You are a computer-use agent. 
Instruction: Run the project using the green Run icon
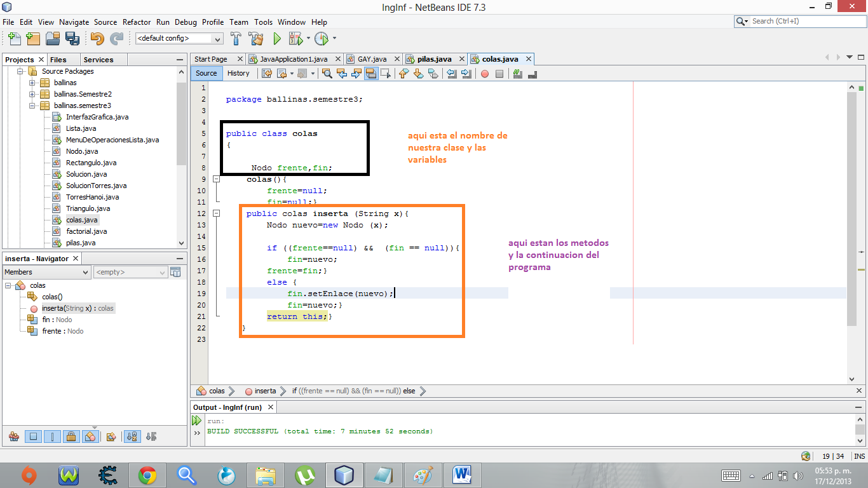277,38
